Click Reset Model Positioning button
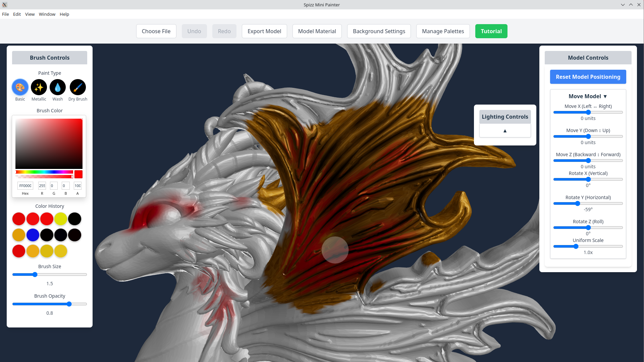Screen dimensions: 644x362 point(588,76)
